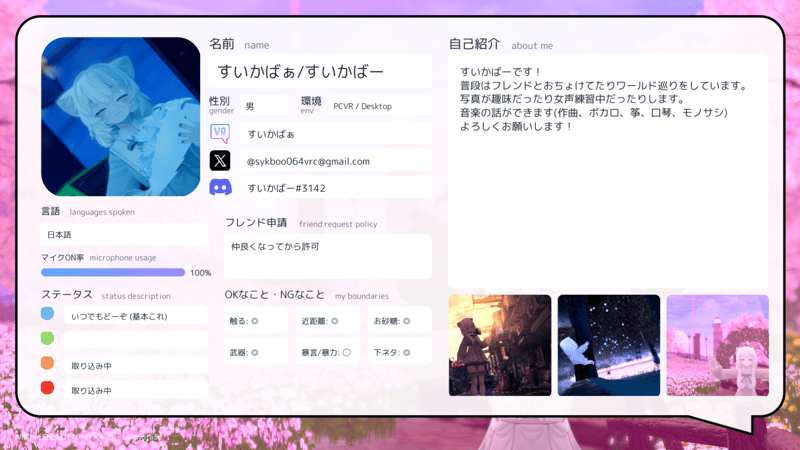This screenshot has width=800, height=450.
Task: Click the @sykboo064vrc@gmail.com field
Action: 336,161
